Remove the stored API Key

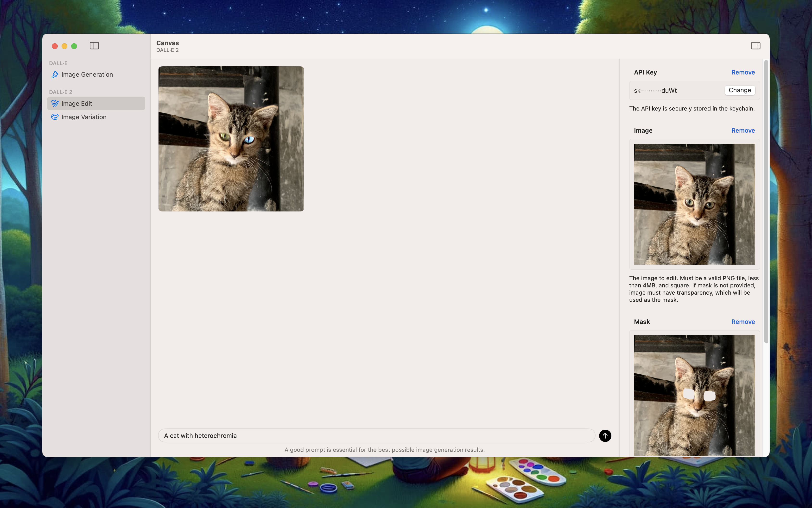click(x=743, y=72)
